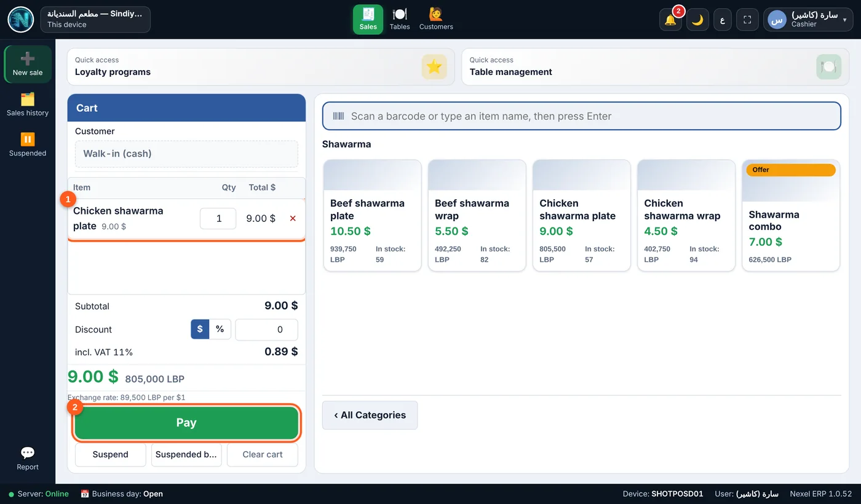
Task: Click the Discount amount field
Action: click(x=266, y=329)
